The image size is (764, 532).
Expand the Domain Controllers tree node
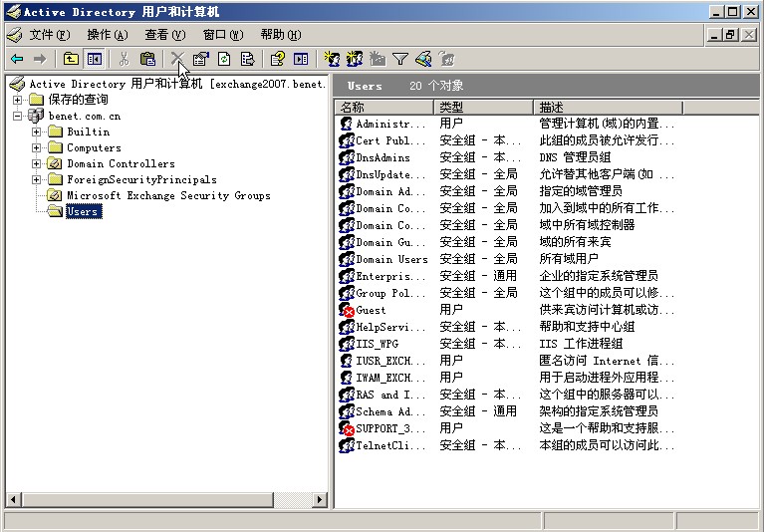pos(36,163)
